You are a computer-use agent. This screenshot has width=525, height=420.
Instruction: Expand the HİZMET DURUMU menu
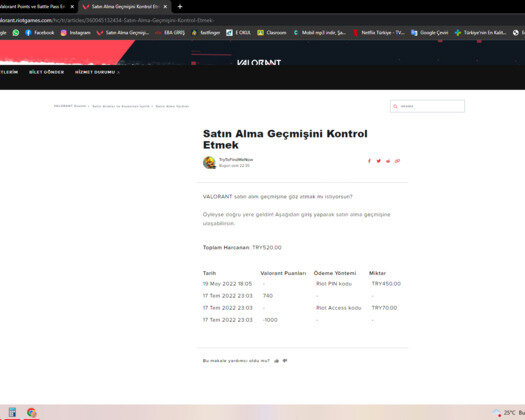pos(97,72)
